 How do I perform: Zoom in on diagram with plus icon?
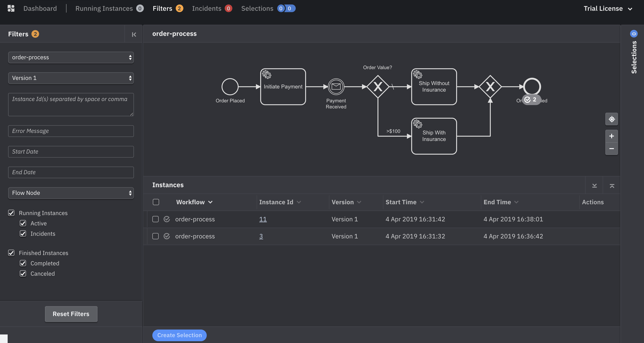click(611, 136)
